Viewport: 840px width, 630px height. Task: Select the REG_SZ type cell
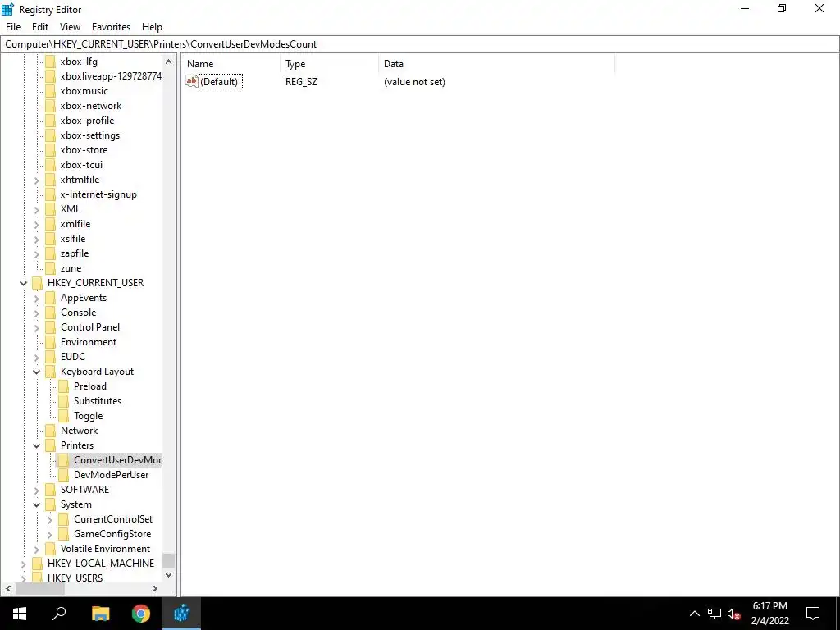coord(302,82)
